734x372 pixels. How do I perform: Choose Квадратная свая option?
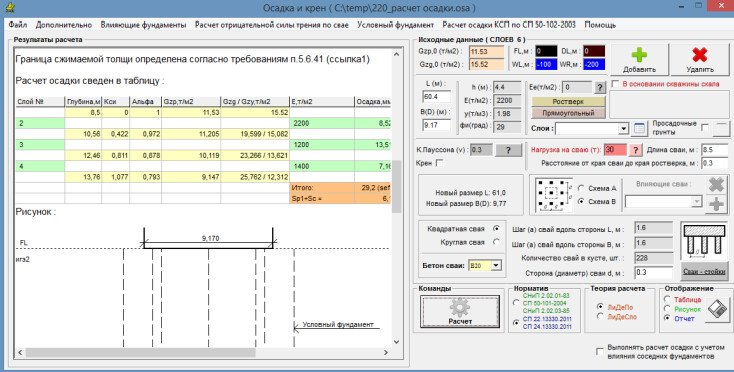[x=496, y=229]
